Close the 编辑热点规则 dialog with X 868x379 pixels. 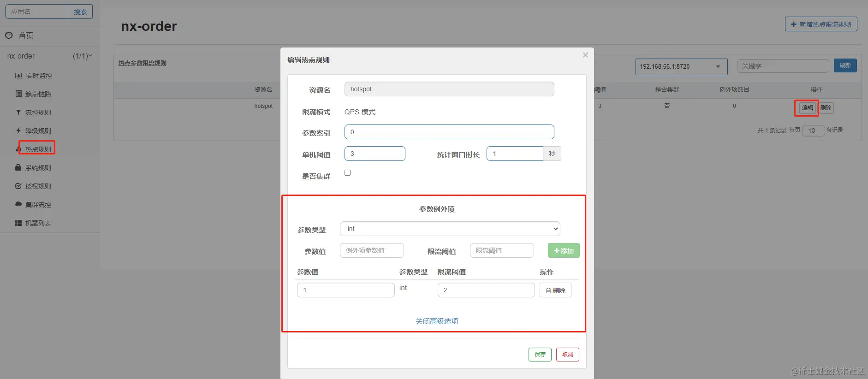(585, 55)
